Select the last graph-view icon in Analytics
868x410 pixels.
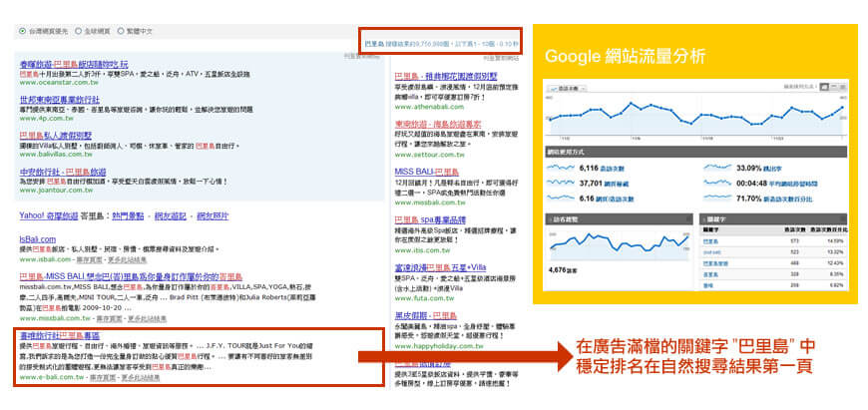843,87
